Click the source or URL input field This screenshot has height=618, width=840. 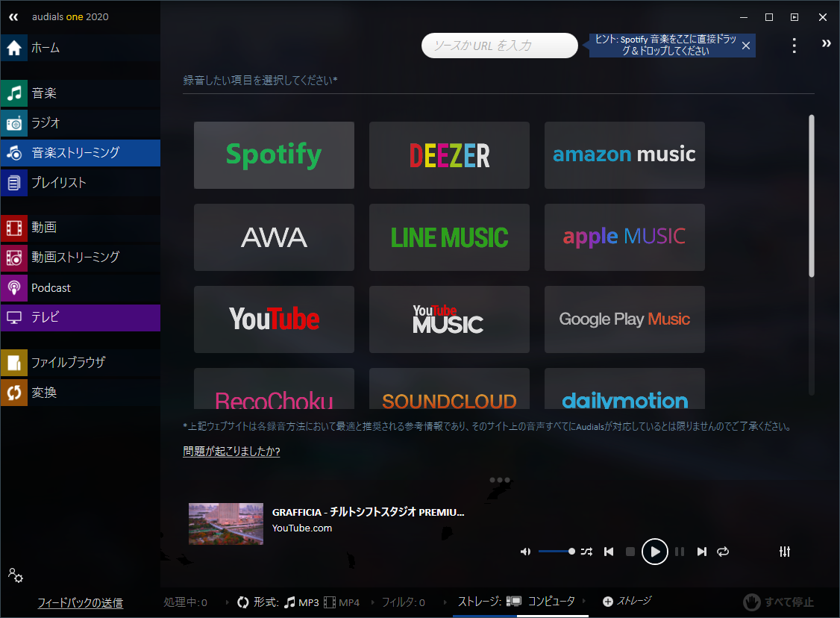(x=499, y=46)
